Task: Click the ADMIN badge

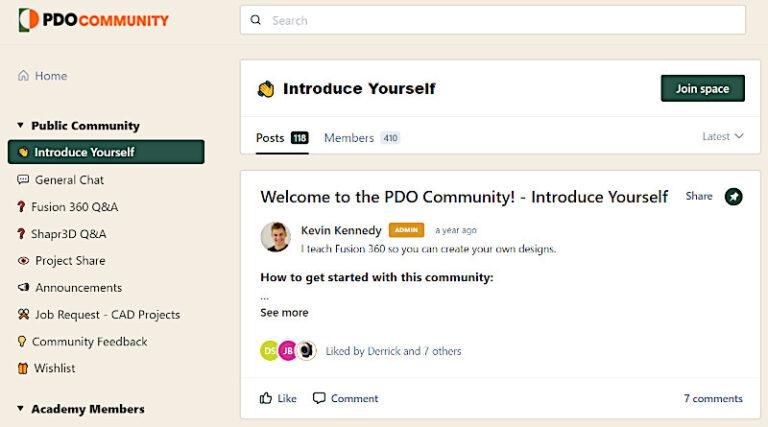Action: click(406, 230)
